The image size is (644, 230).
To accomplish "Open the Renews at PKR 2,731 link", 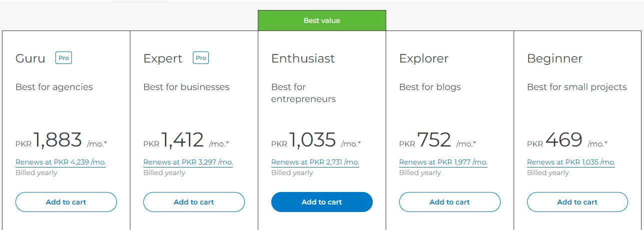I will pos(315,162).
